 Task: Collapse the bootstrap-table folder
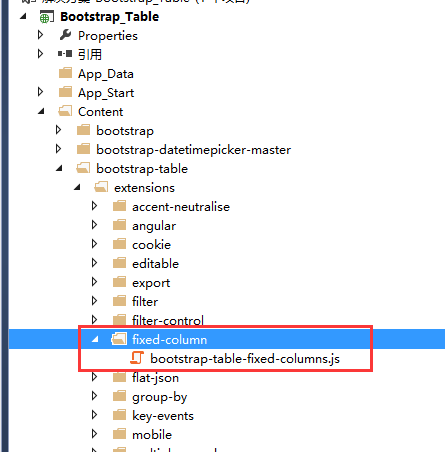tap(59, 168)
